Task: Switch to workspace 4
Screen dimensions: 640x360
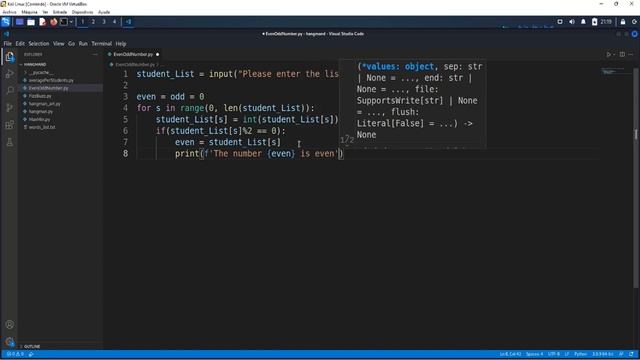Action: 114,22
